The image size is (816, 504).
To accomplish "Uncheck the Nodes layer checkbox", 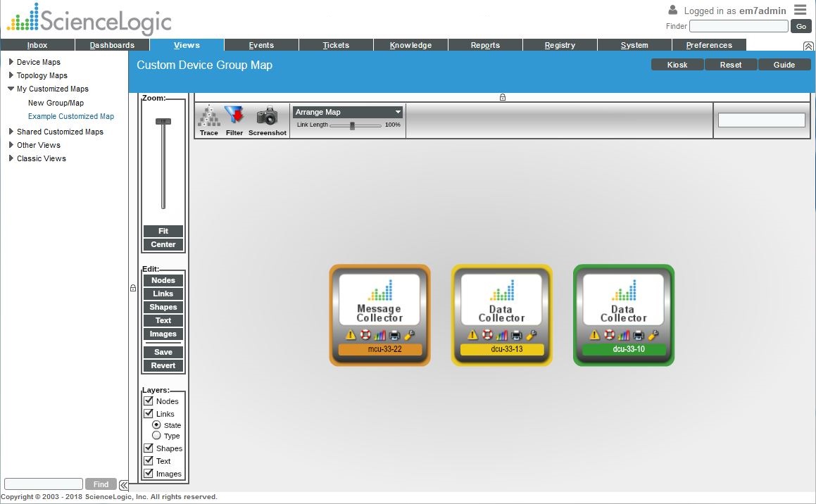I will [149, 401].
